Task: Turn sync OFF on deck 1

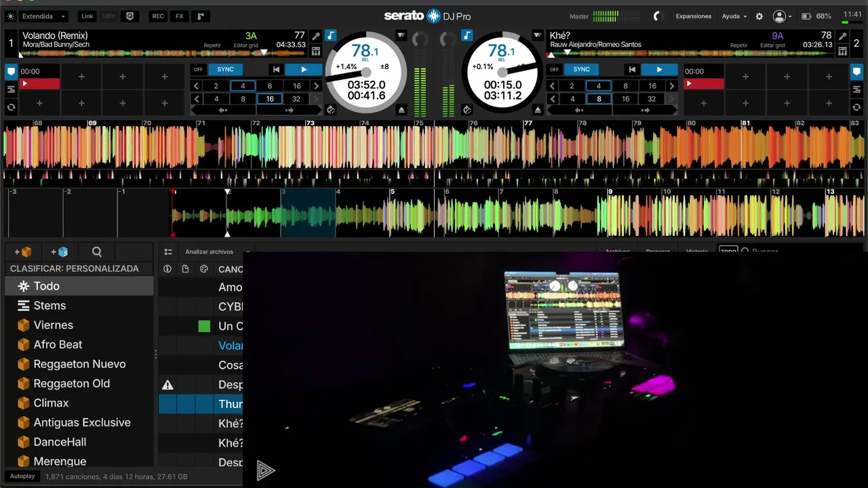Action: pyautogui.click(x=198, y=69)
